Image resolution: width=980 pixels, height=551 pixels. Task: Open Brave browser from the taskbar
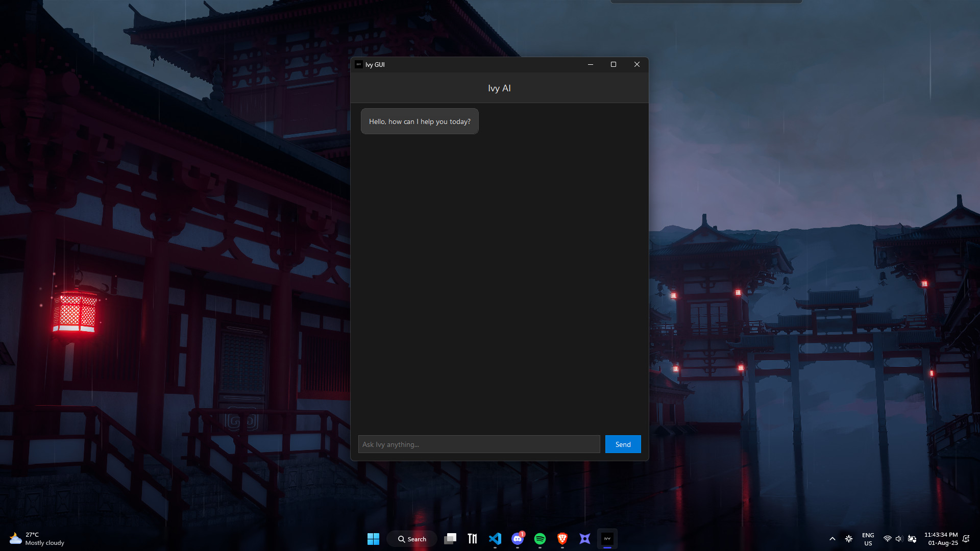point(562,538)
